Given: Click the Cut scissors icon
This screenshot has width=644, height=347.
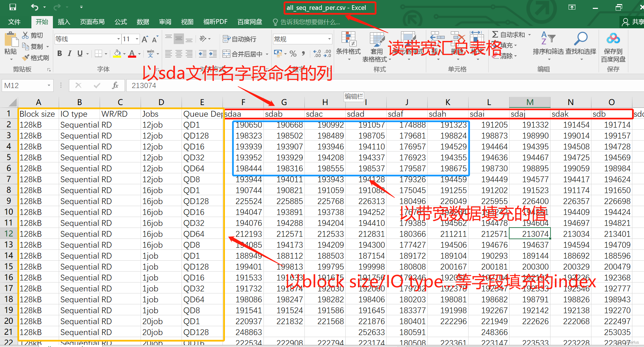Looking at the screenshot, I should 25,35.
